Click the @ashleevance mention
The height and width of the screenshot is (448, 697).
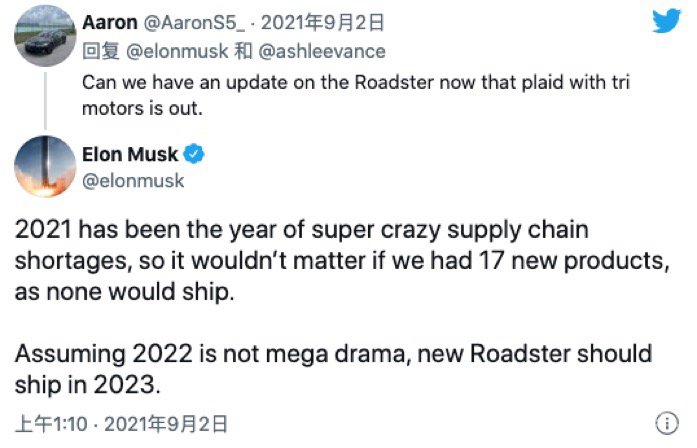pos(322,52)
